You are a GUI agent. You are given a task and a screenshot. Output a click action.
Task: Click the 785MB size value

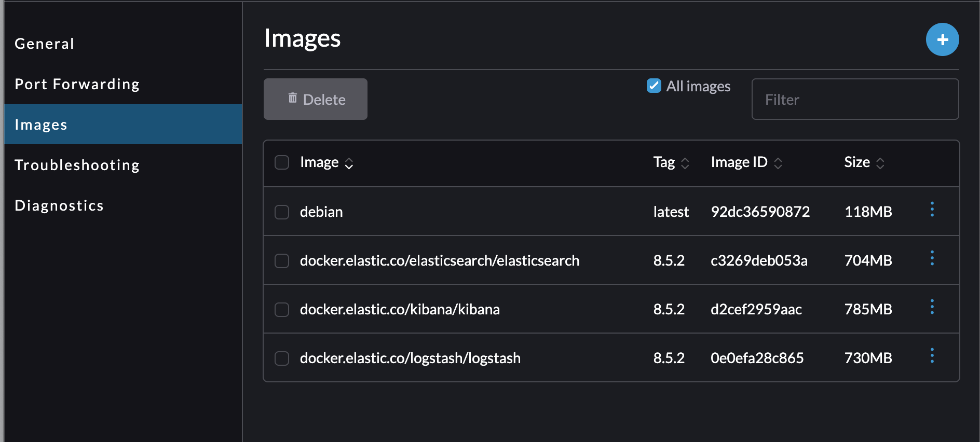coord(868,309)
